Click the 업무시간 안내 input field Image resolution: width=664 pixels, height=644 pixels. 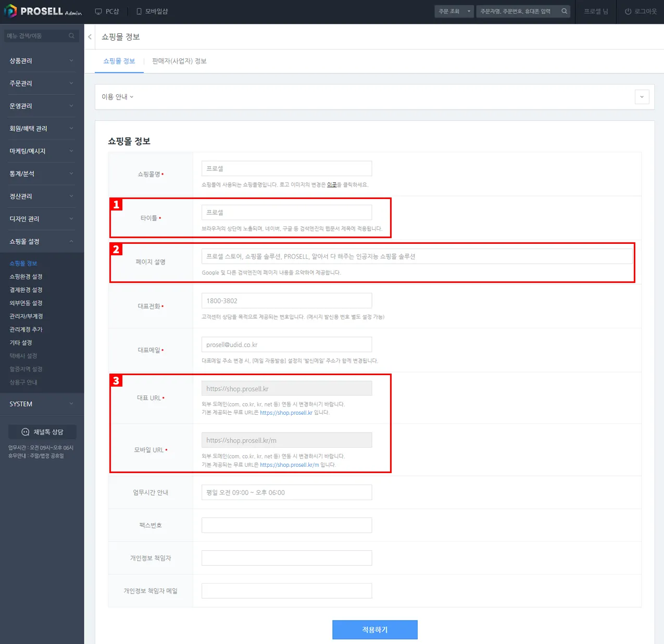tap(287, 492)
